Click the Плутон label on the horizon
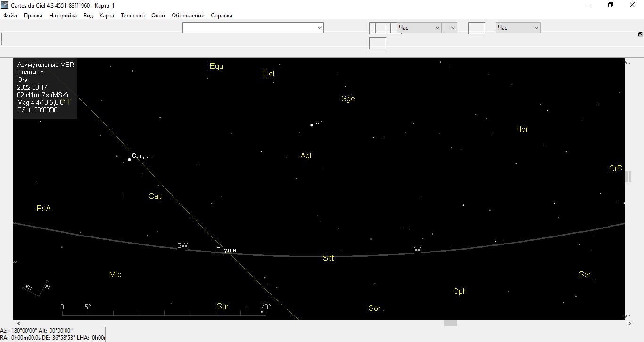The height and width of the screenshot is (342, 644). pos(226,250)
